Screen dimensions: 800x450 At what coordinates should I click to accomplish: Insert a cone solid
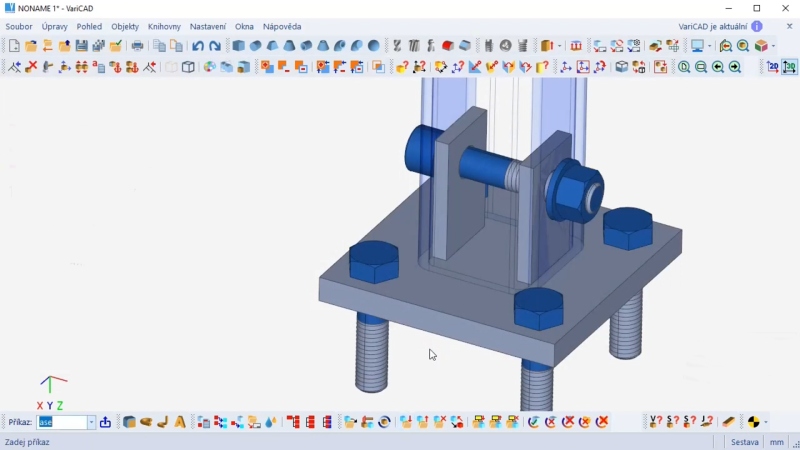pos(289,46)
